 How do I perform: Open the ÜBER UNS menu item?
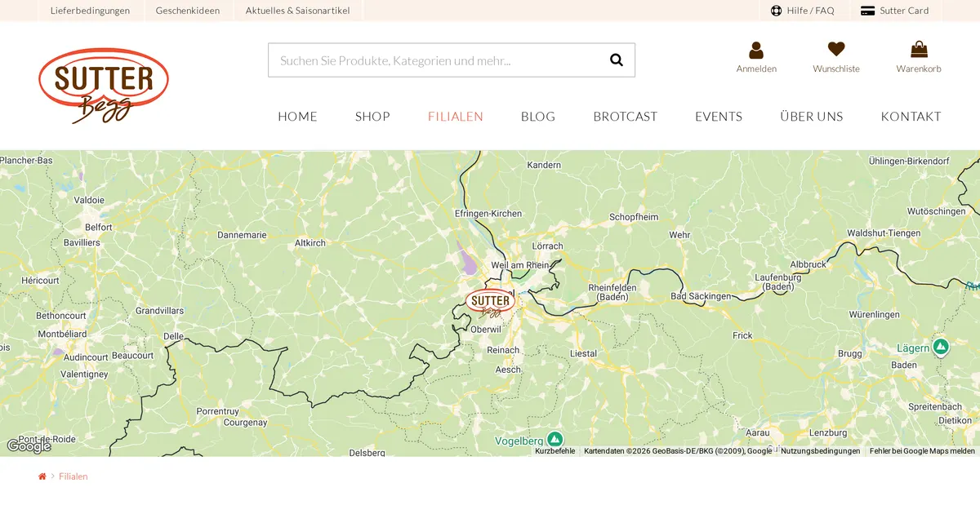[x=812, y=117]
